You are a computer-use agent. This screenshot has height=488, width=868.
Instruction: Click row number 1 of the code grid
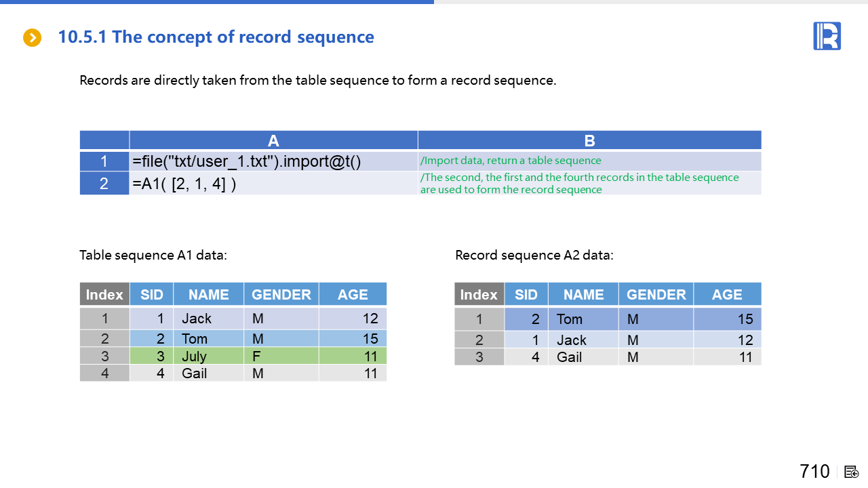click(104, 161)
